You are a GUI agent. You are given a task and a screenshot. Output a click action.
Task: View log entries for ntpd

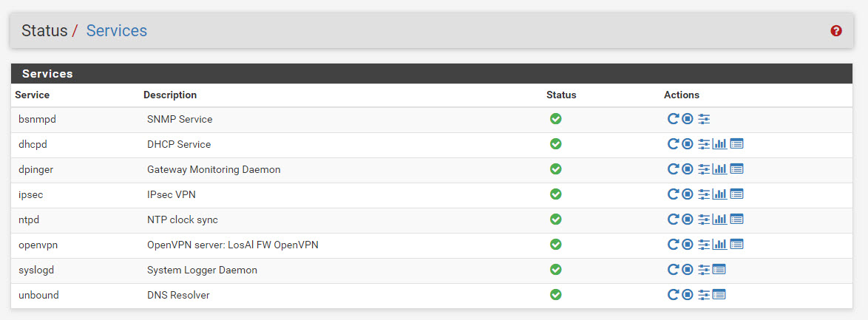tap(737, 219)
